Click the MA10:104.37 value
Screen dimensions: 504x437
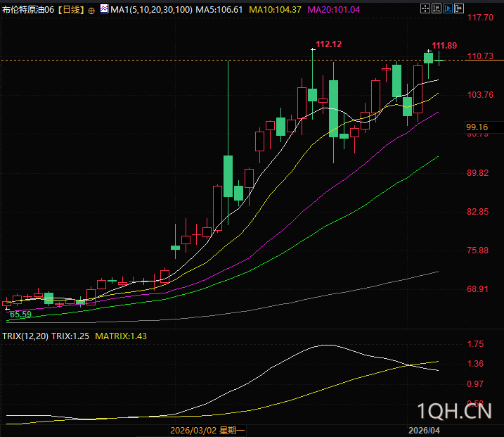275,10
